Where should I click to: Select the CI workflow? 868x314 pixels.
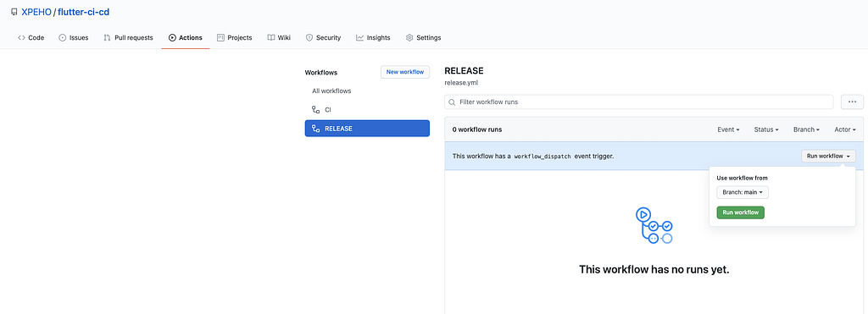point(367,109)
